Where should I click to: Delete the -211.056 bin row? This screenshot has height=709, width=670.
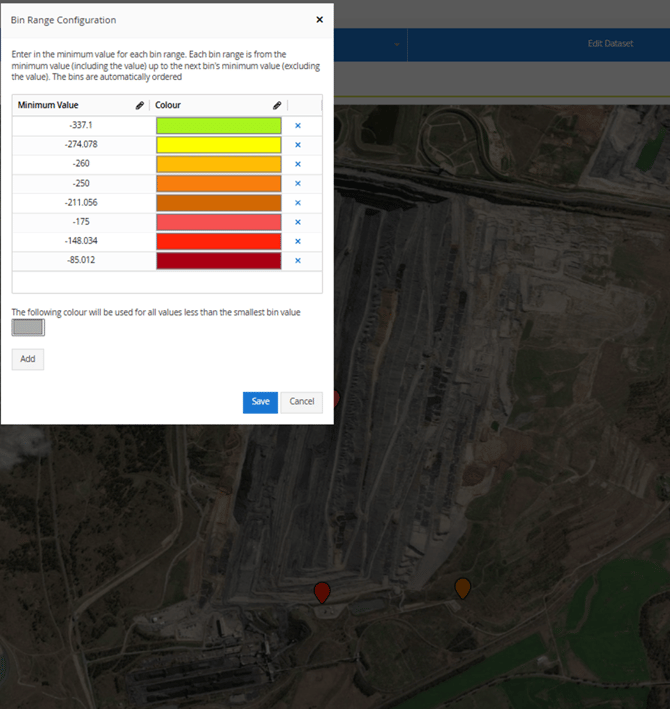click(298, 203)
